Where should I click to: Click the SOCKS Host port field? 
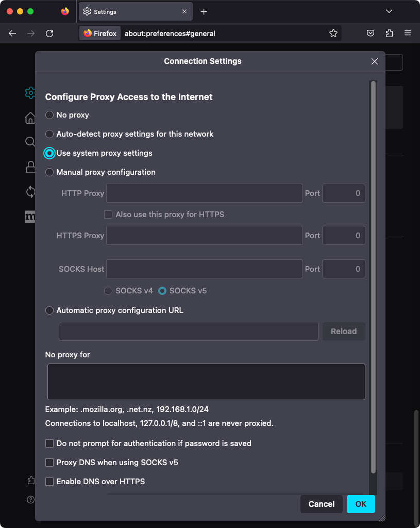[x=344, y=269]
